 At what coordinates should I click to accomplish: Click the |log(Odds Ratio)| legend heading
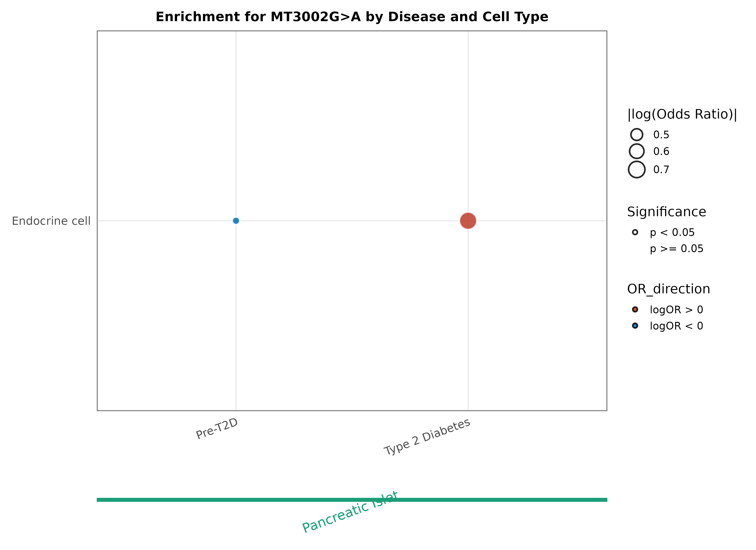click(x=682, y=114)
